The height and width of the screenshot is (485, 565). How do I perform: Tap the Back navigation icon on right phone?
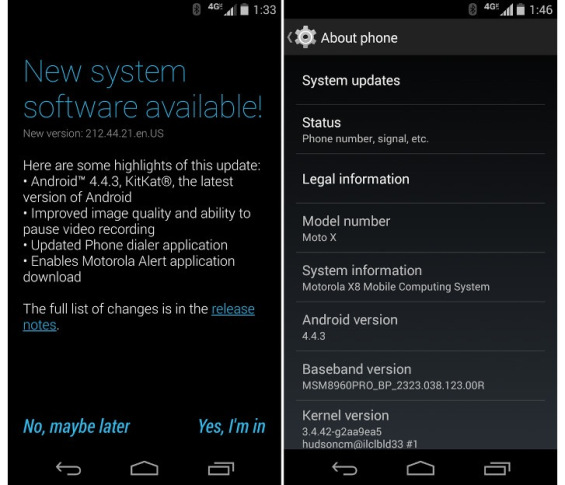tap(344, 468)
